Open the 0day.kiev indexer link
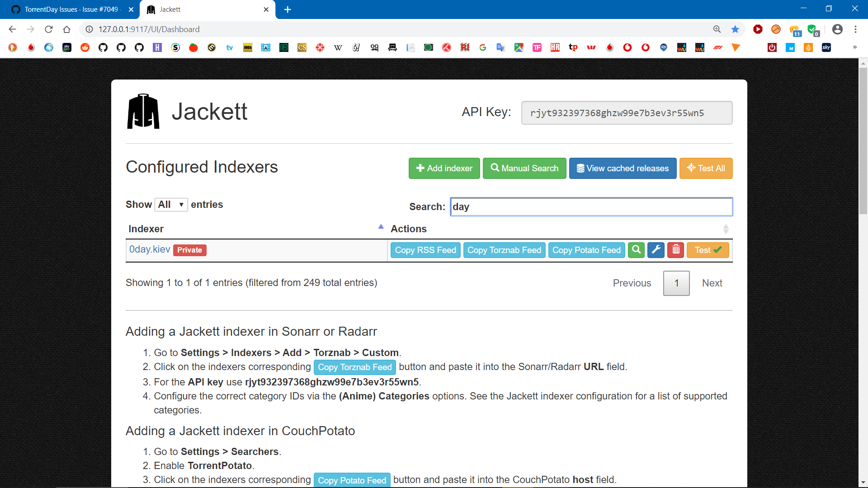This screenshot has height=488, width=868. pos(150,249)
